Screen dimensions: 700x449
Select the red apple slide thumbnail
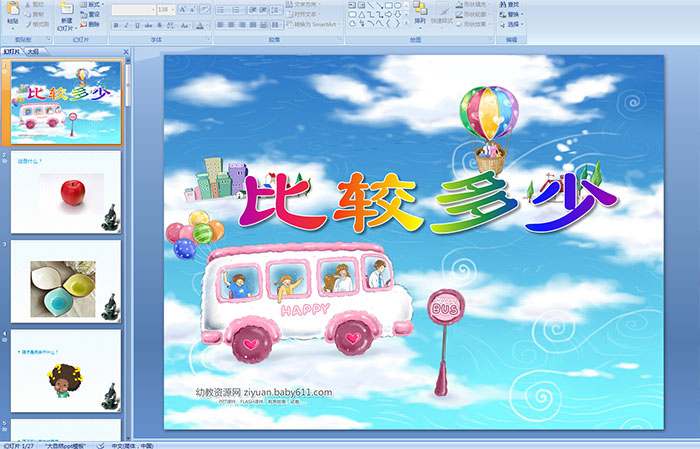[66, 190]
